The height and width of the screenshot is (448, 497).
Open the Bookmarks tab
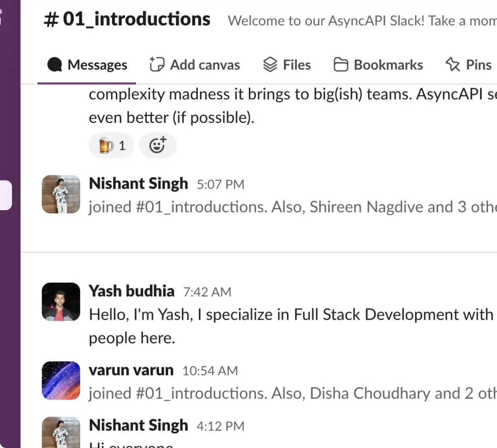(388, 65)
